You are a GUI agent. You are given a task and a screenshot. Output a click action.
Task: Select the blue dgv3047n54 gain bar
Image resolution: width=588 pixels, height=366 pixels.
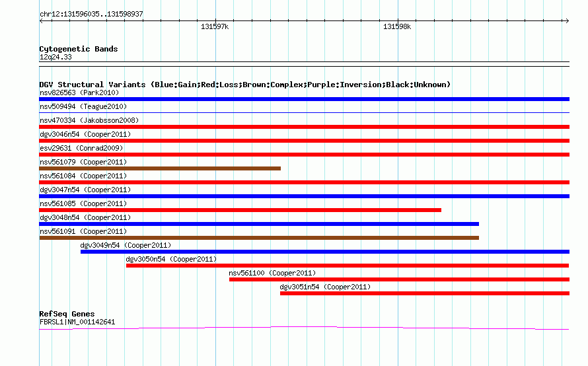coord(304,196)
